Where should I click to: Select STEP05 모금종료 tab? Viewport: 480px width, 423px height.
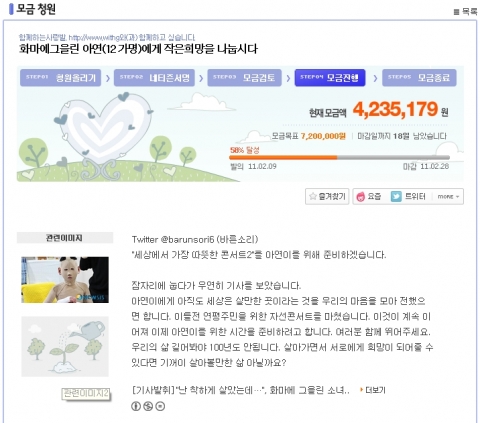click(x=419, y=78)
